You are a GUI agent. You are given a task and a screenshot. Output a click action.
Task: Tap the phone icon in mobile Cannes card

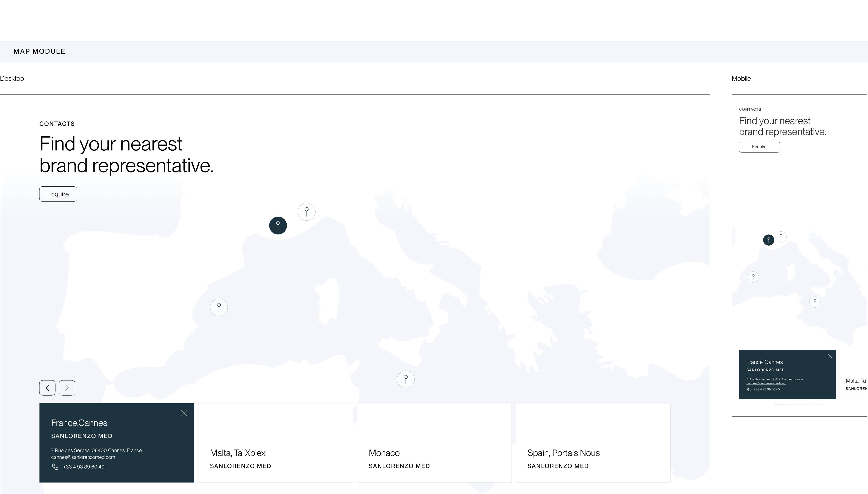click(749, 389)
